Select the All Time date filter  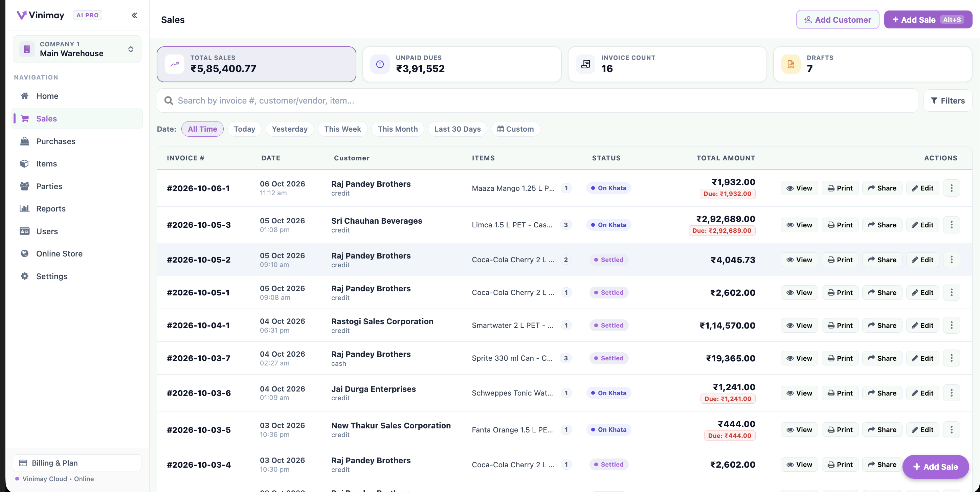tap(202, 129)
